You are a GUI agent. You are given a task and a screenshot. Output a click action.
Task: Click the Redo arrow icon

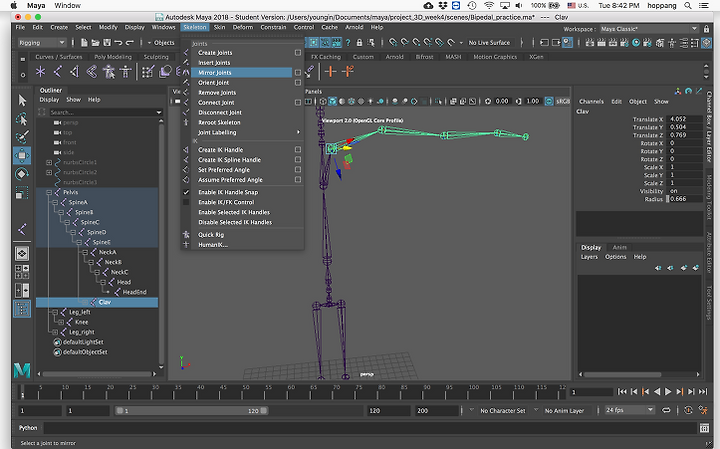[130, 43]
